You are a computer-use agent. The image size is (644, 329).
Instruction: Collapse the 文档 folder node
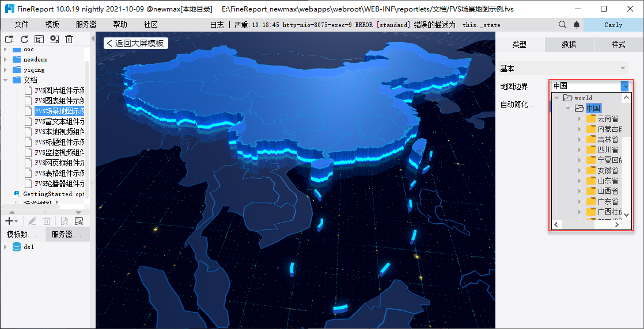pos(5,80)
